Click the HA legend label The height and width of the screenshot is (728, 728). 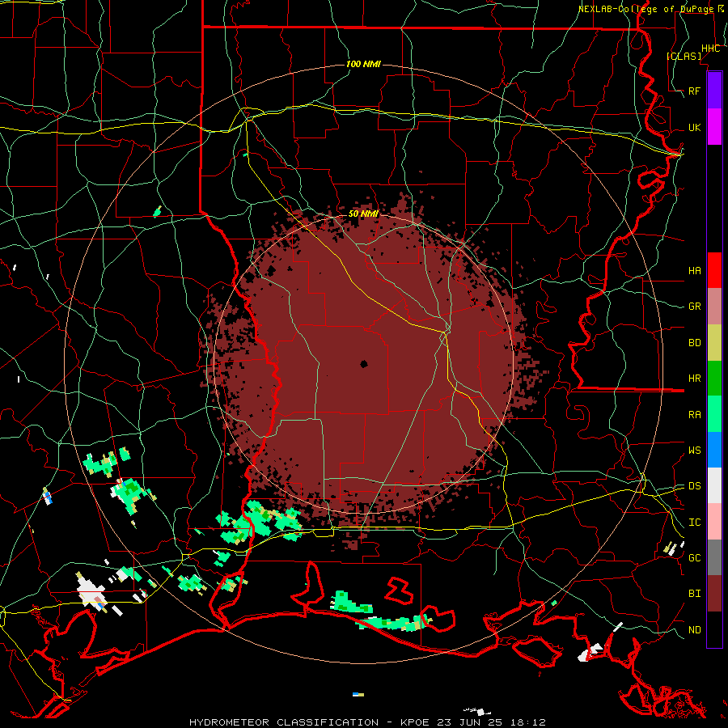695,270
